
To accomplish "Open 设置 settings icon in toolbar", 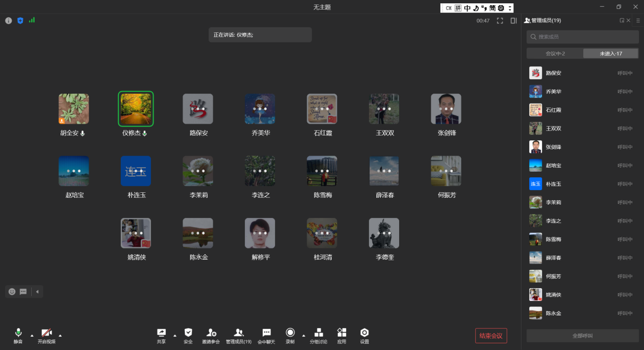I will pos(365,333).
